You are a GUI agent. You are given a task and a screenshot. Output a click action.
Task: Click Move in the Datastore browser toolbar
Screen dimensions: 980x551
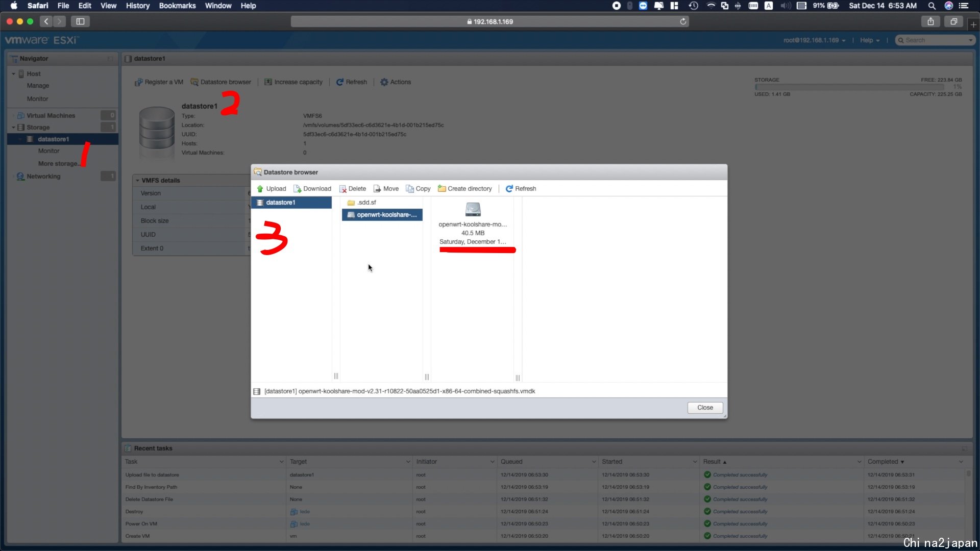click(x=386, y=189)
